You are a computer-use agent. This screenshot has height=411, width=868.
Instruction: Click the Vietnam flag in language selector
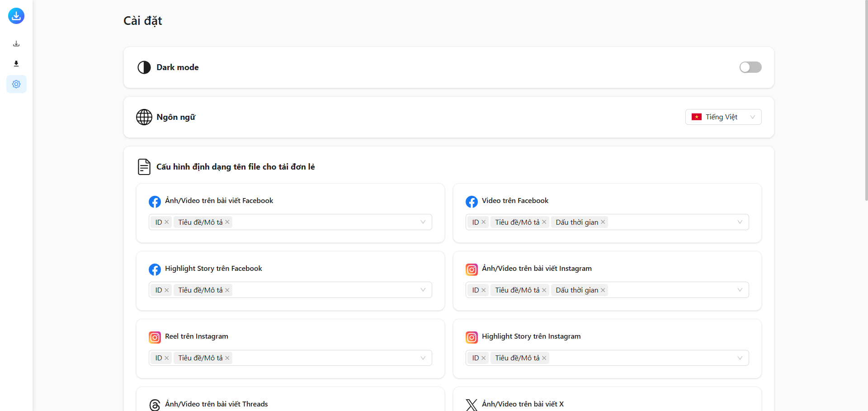coord(697,117)
